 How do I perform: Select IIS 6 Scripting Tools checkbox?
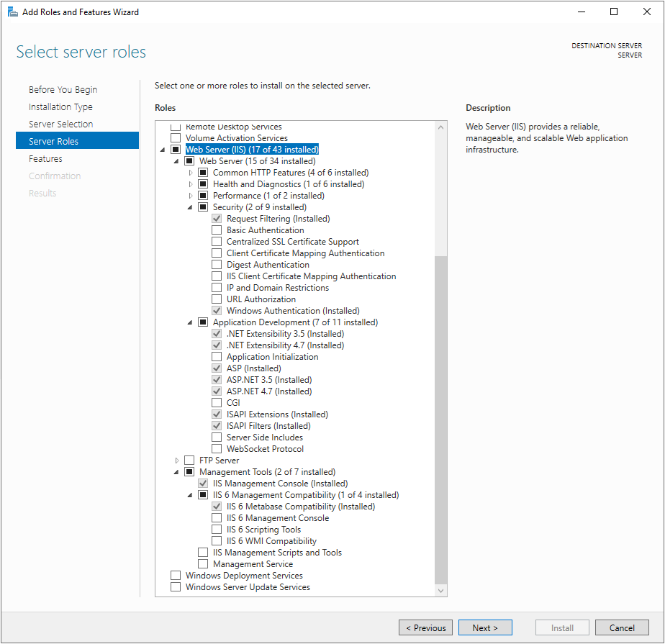[217, 530]
